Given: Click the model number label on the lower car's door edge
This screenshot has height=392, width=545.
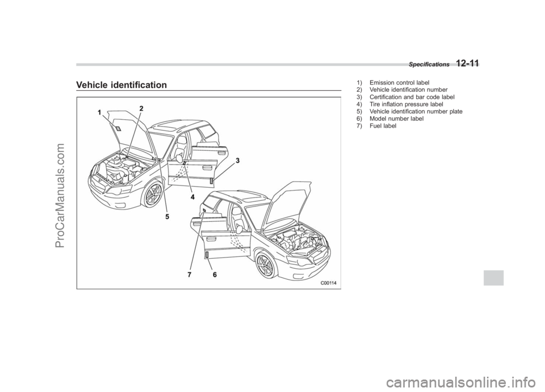Looking at the screenshot, I should (207, 255).
